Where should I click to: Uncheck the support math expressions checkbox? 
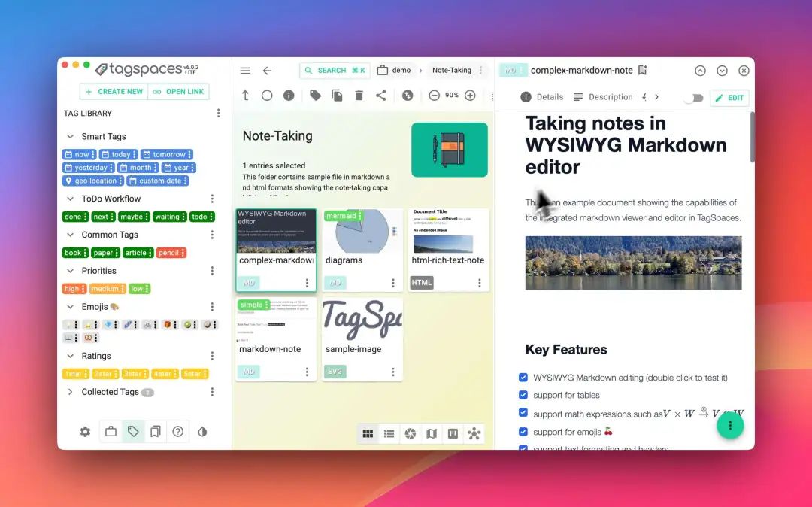point(523,413)
